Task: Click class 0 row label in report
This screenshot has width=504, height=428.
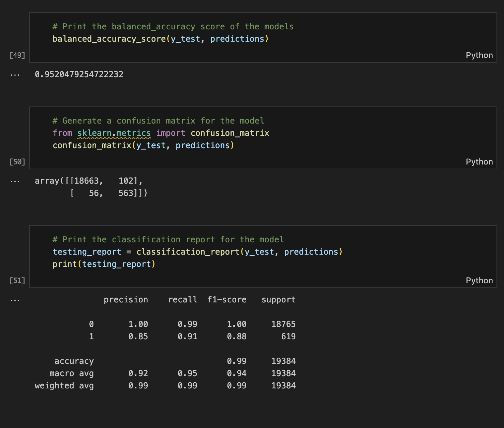Action: click(91, 324)
